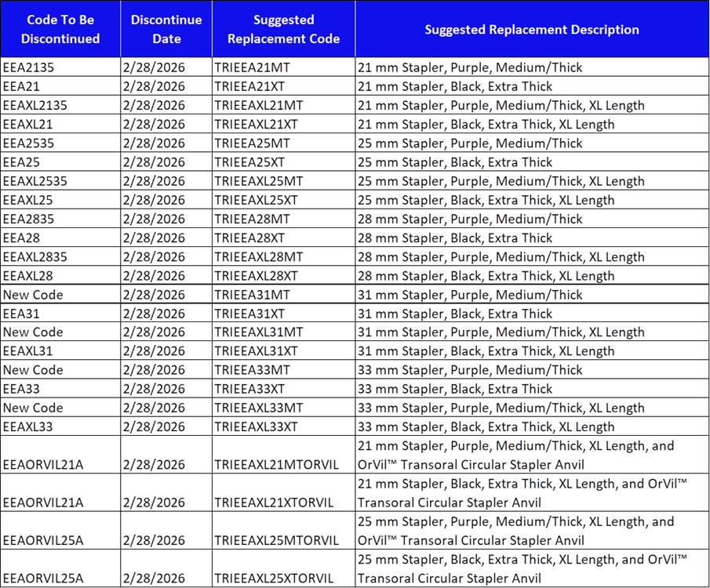Click the '28 mm Stapler, Purple, Medium/Thick' description

click(x=470, y=219)
